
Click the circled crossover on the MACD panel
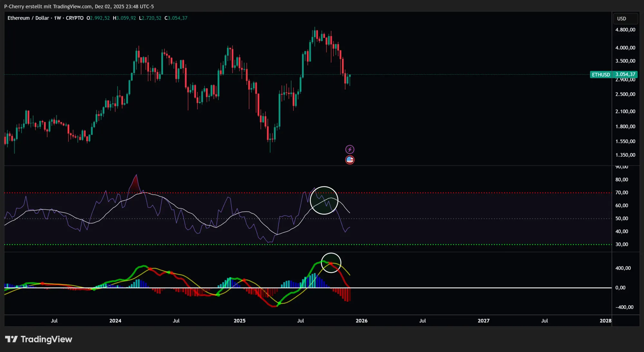(x=331, y=263)
